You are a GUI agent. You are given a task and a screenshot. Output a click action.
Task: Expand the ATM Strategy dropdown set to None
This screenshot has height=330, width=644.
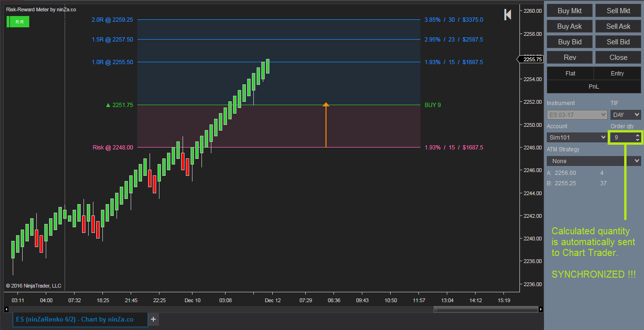[594, 160]
